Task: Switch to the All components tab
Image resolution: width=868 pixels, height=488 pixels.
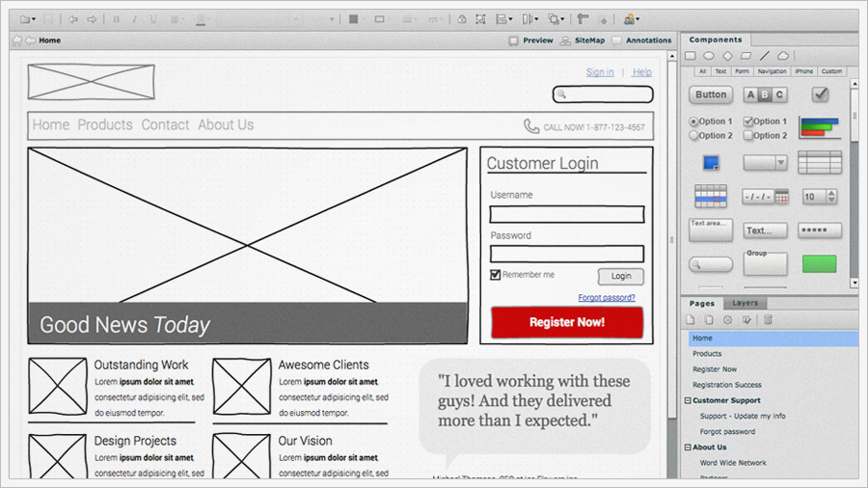Action: [702, 71]
